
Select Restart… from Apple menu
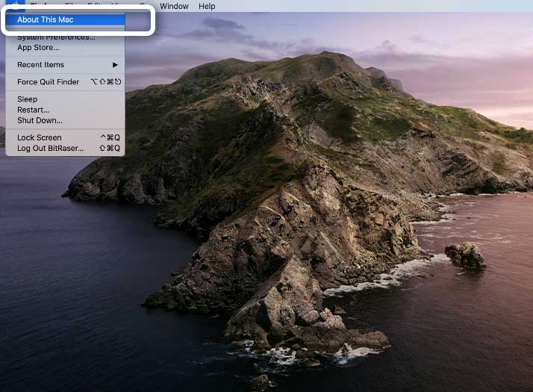click(x=65, y=110)
